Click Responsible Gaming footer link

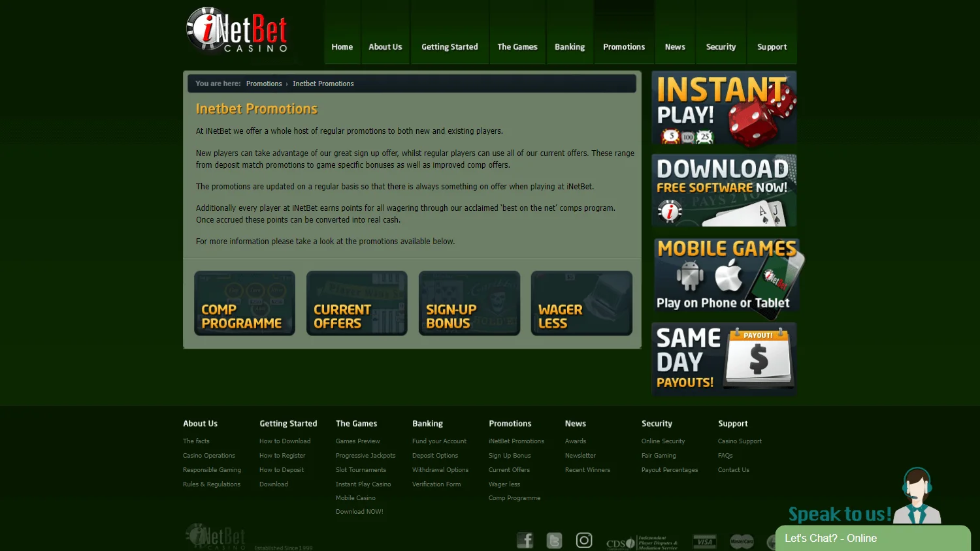[212, 470]
